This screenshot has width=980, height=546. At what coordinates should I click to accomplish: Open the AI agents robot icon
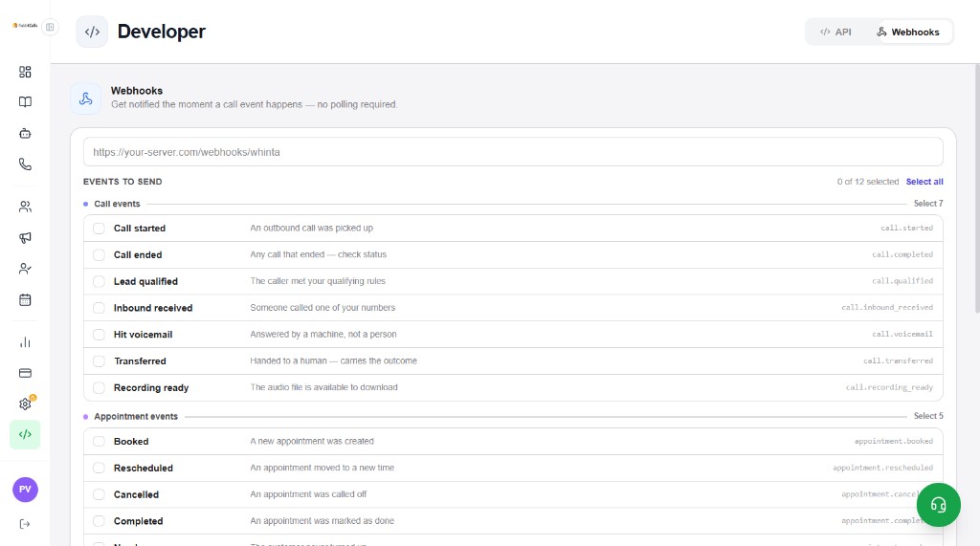25,133
